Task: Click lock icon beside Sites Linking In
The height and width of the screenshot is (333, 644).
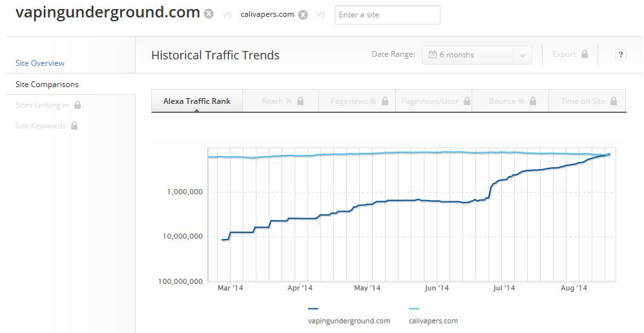Action: click(78, 105)
